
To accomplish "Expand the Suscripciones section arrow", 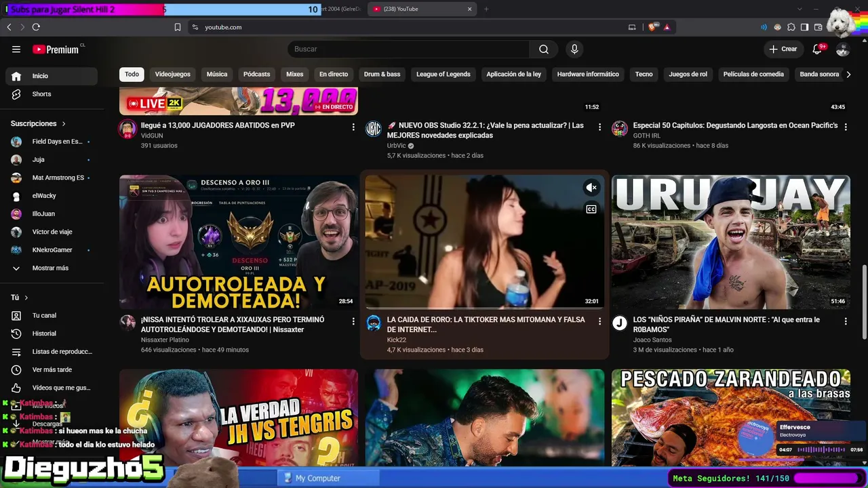I will [x=64, y=124].
